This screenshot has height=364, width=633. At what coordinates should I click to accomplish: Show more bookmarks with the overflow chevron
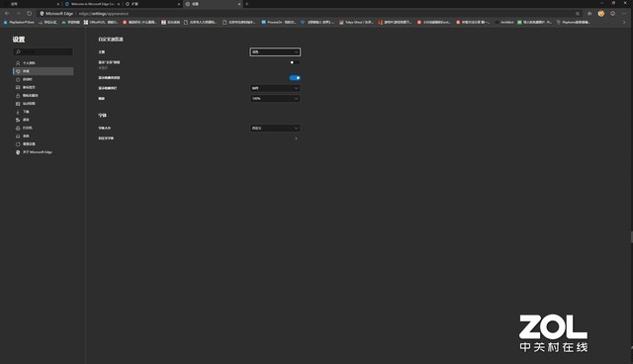point(624,22)
